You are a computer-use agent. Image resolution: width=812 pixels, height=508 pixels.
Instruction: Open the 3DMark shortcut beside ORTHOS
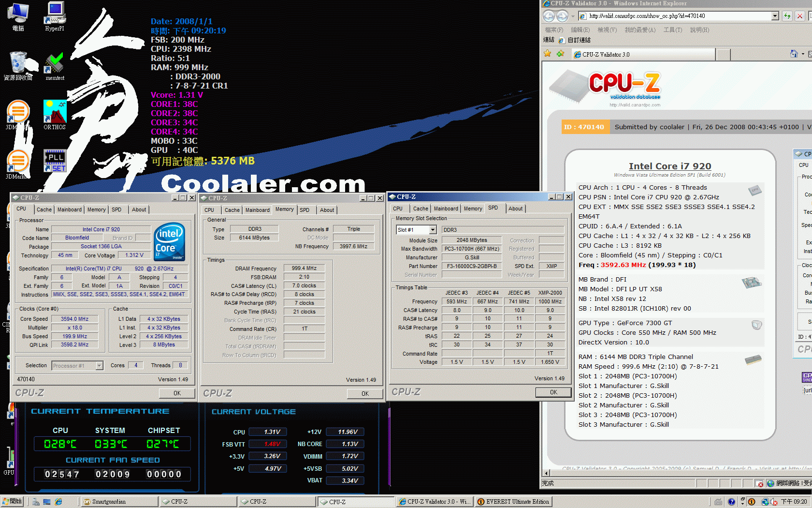coord(18,115)
